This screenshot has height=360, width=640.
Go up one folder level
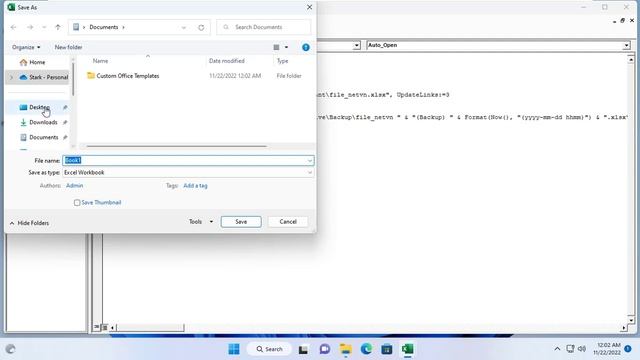click(x=58, y=27)
